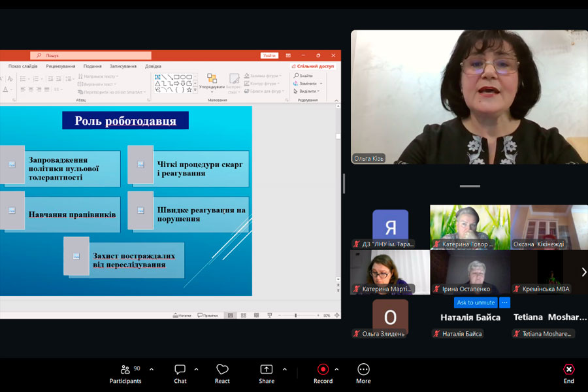Click the Ольга Кізь speaker video
Viewport: 588px width, 392px height.
click(469, 97)
